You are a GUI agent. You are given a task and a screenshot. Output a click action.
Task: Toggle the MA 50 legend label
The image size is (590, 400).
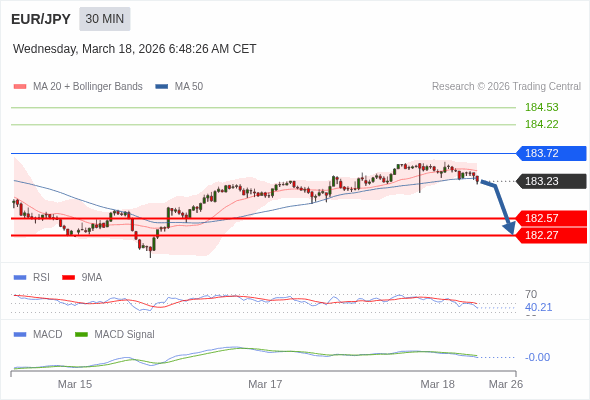coord(189,87)
